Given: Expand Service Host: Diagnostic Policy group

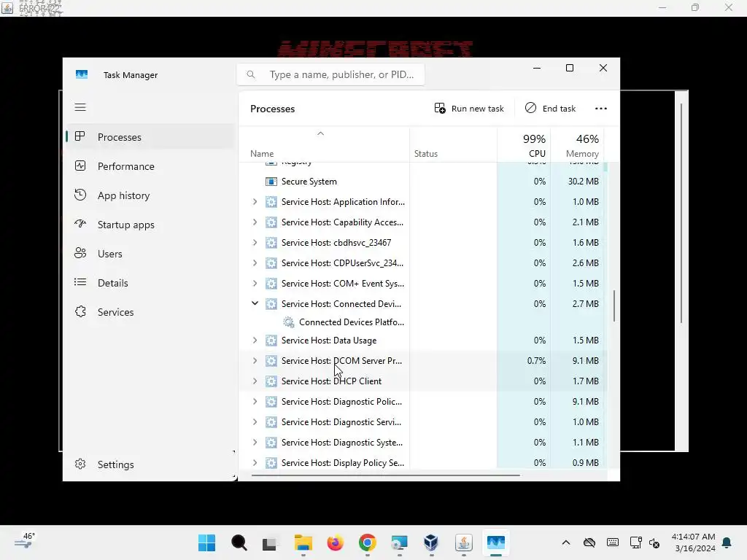Looking at the screenshot, I should [x=255, y=402].
